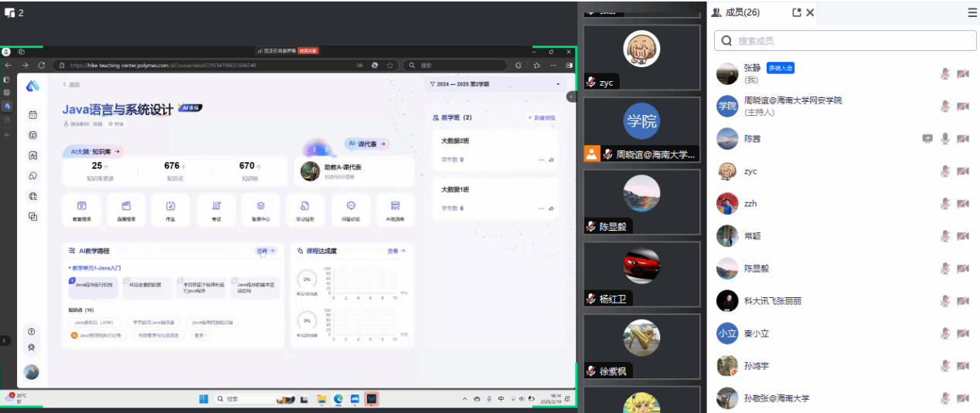Expand the 2024—2025 第2学期 semester dropdown
This screenshot has height=413, width=980.
pos(558,83)
